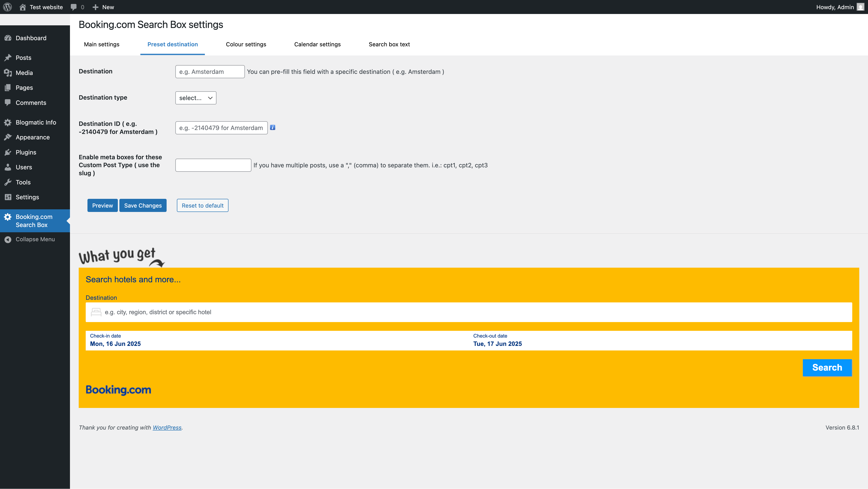
Task: Select the Preset destination tab
Action: pyautogui.click(x=173, y=44)
